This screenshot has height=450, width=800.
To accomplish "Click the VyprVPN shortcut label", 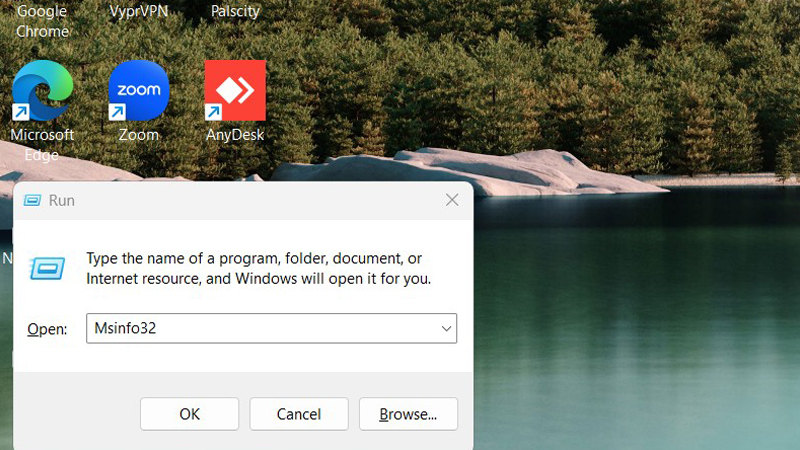I will tap(138, 12).
